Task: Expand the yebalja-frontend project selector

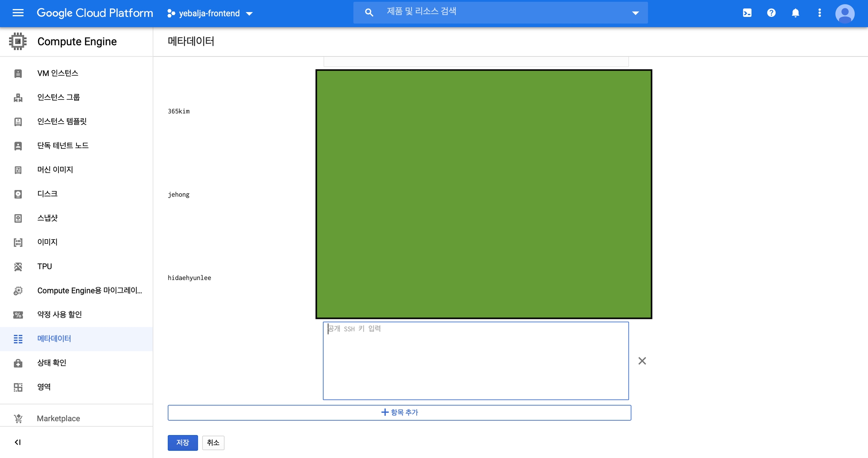Action: 210,14
